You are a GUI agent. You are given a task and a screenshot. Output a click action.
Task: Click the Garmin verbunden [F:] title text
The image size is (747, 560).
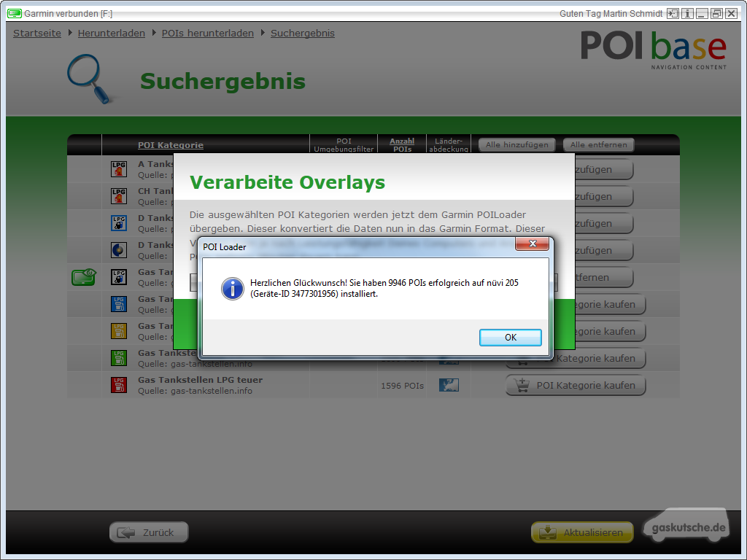tap(68, 14)
